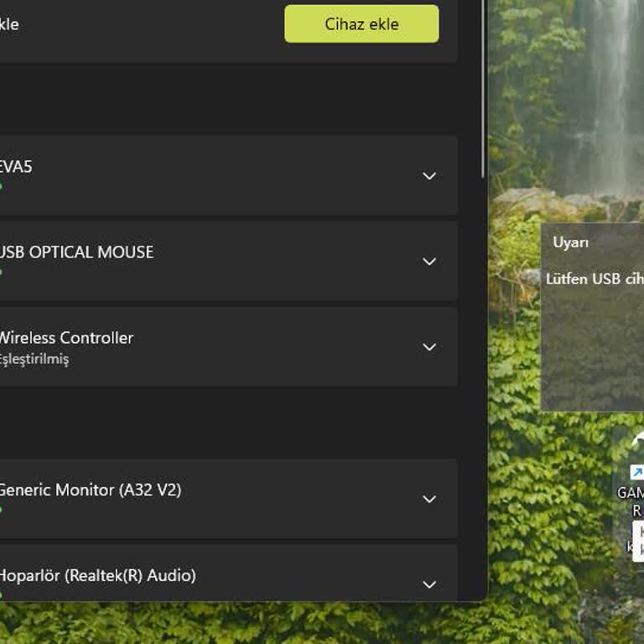Select the Generic Monitor (A32 V2) label

click(89, 490)
